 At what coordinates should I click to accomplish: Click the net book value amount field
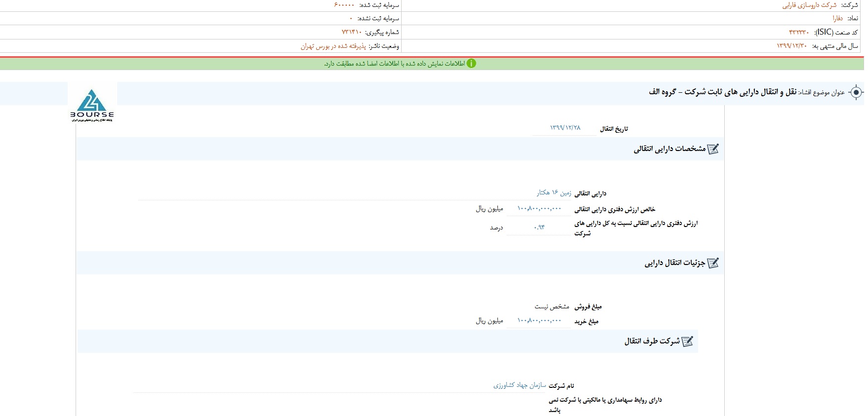(539, 209)
